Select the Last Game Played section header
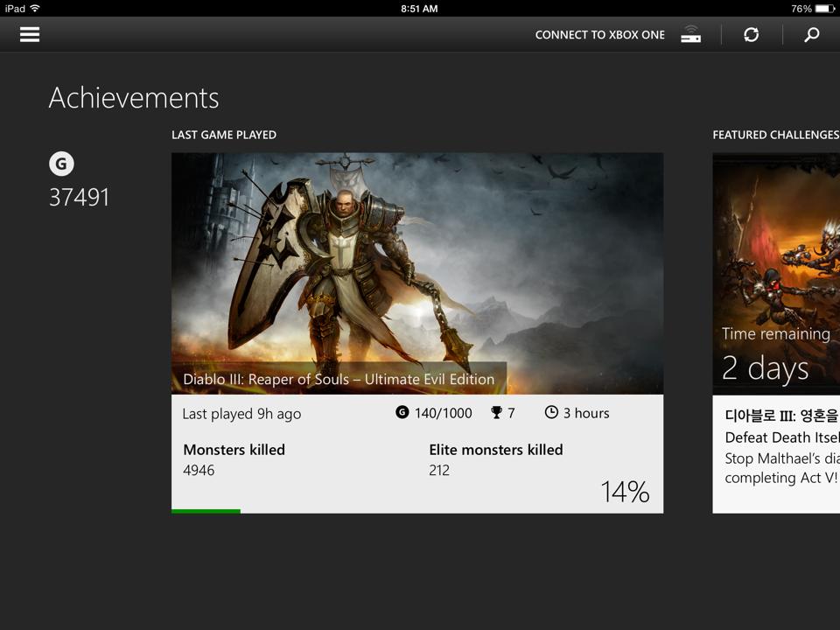This screenshot has width=840, height=630. point(224,135)
